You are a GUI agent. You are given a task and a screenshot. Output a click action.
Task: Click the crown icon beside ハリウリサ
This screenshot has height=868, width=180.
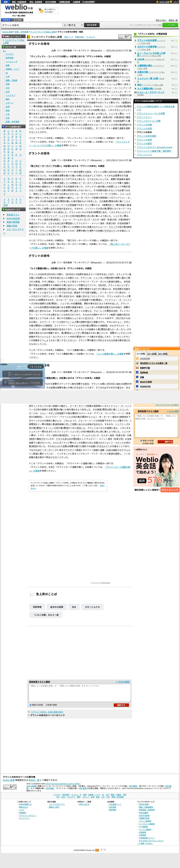pos(137,359)
